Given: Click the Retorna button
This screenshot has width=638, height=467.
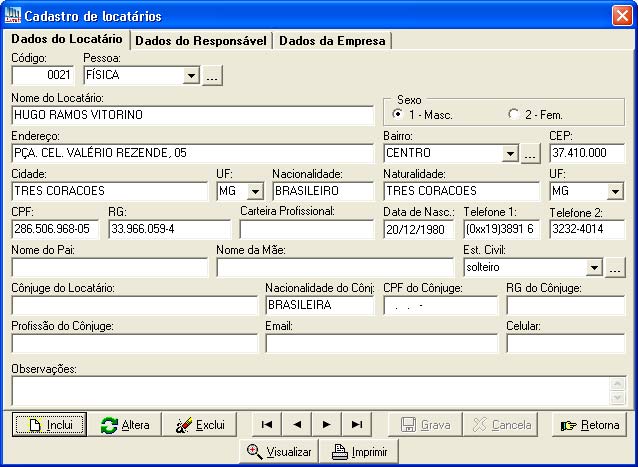Looking at the screenshot, I should (590, 425).
